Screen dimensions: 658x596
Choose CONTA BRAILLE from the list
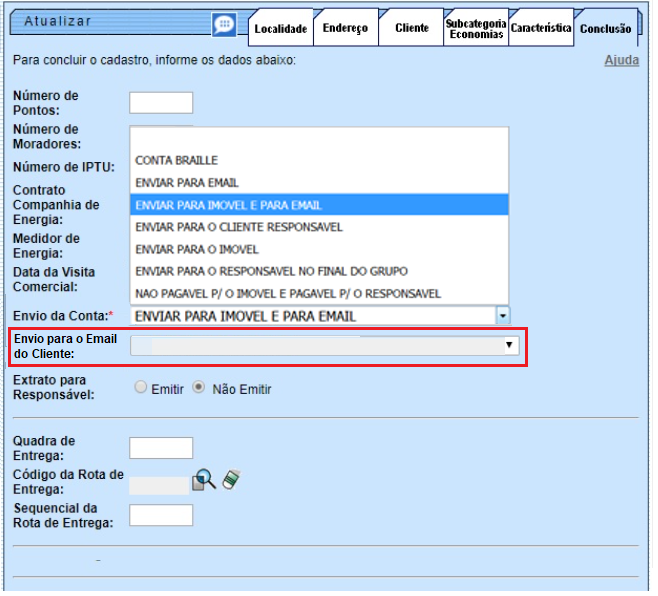(x=177, y=160)
